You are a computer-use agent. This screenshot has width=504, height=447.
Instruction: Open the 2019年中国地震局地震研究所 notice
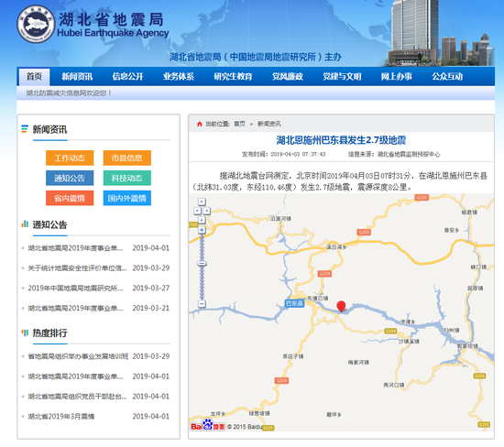[75, 288]
